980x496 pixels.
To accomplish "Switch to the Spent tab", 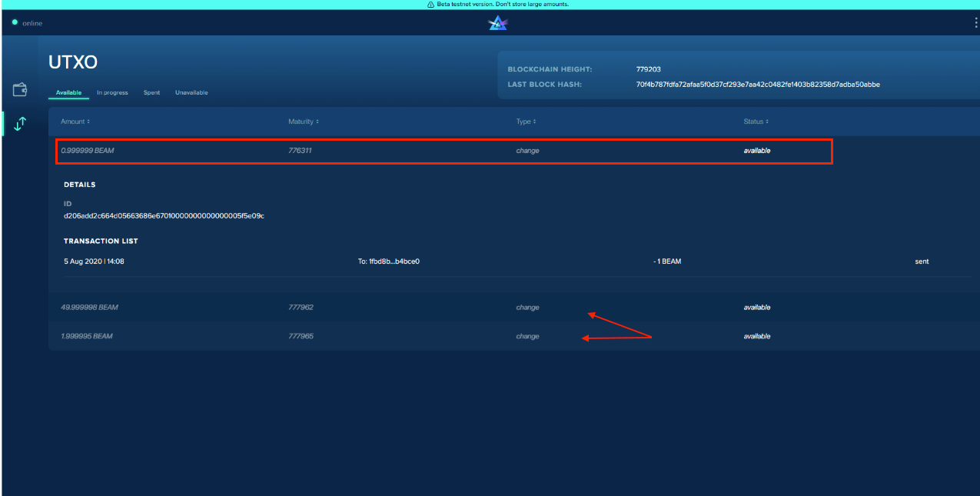I will [x=151, y=93].
